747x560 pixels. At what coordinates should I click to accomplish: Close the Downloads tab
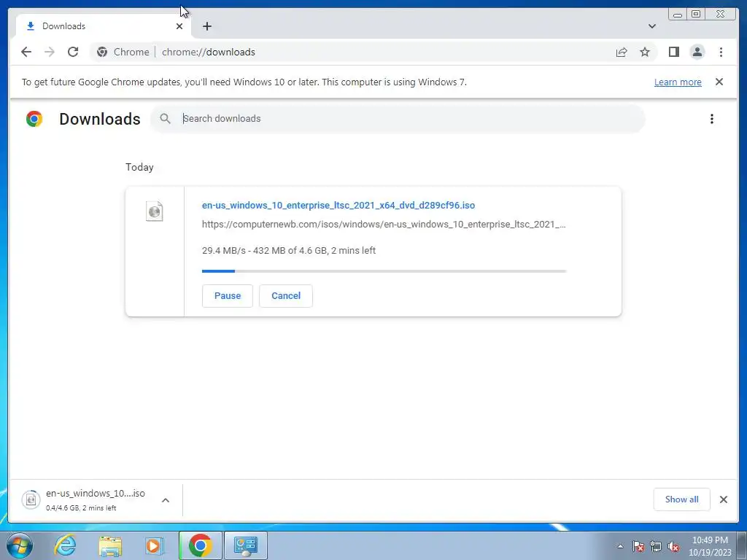(x=179, y=26)
